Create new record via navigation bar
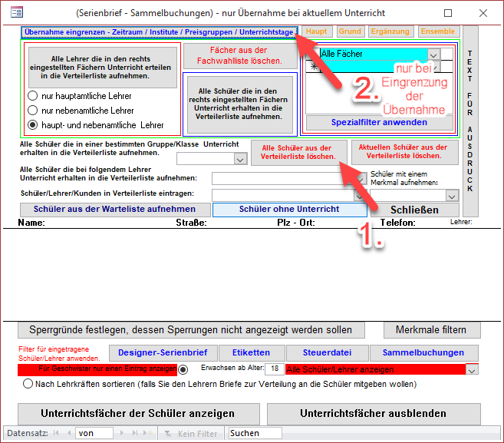This screenshot has width=504, height=443. 148,433
